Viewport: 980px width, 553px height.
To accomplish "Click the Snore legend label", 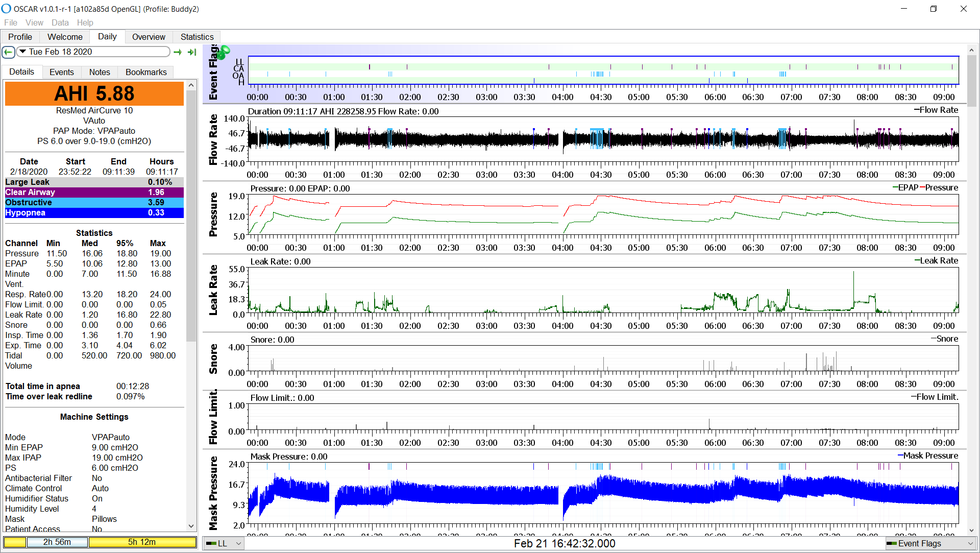I will tap(947, 339).
